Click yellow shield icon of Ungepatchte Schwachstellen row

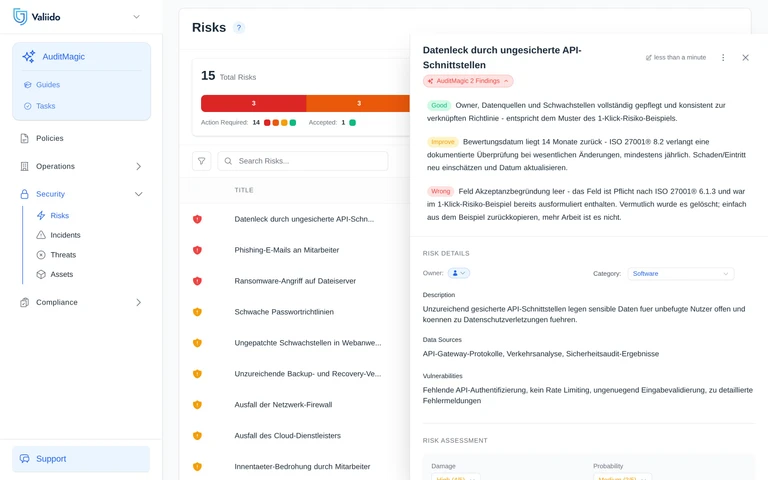[197, 342]
